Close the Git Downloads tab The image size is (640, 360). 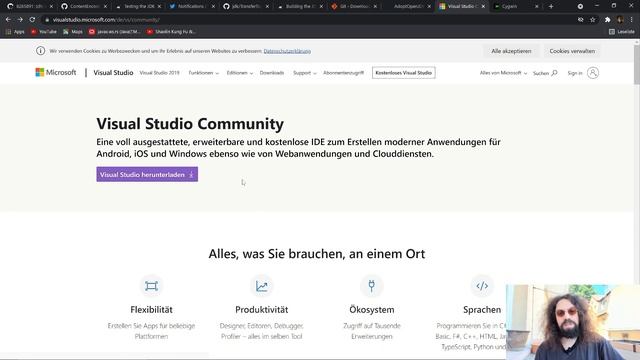[375, 7]
